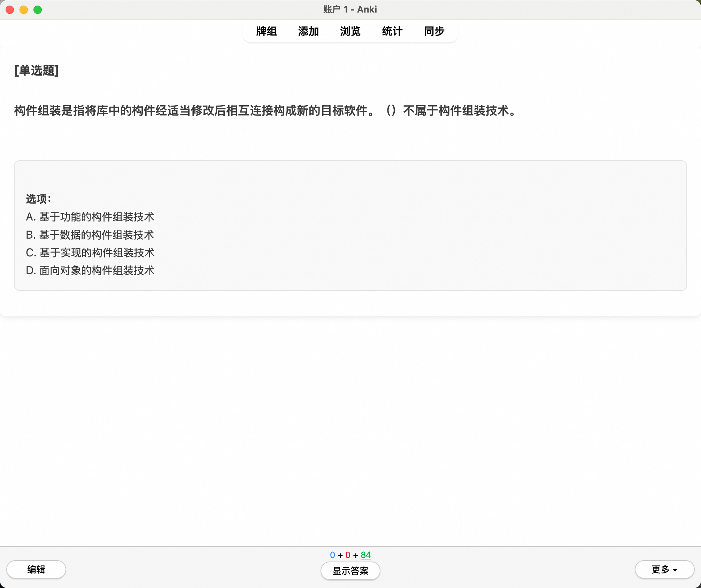Click the [单选题] heading label

(x=37, y=70)
